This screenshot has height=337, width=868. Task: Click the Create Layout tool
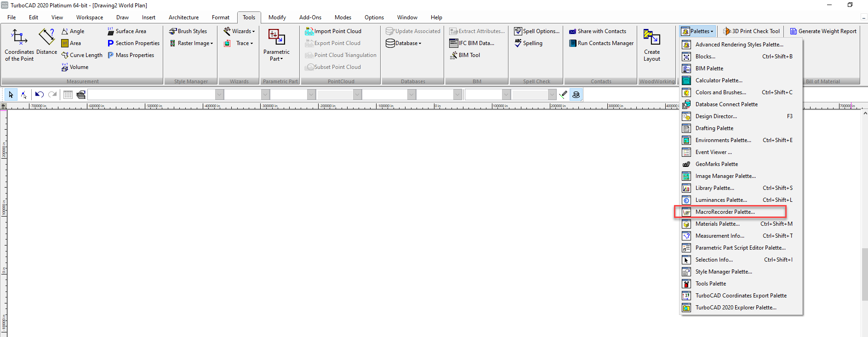tap(652, 45)
